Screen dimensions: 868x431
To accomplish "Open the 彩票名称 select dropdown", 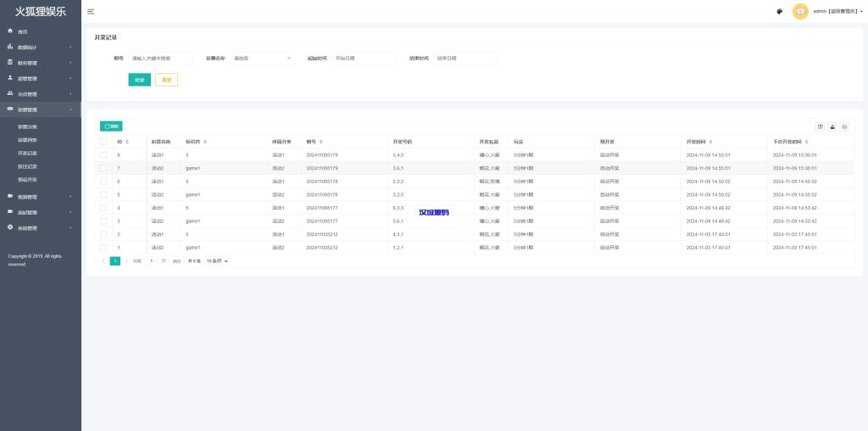I will click(x=262, y=59).
